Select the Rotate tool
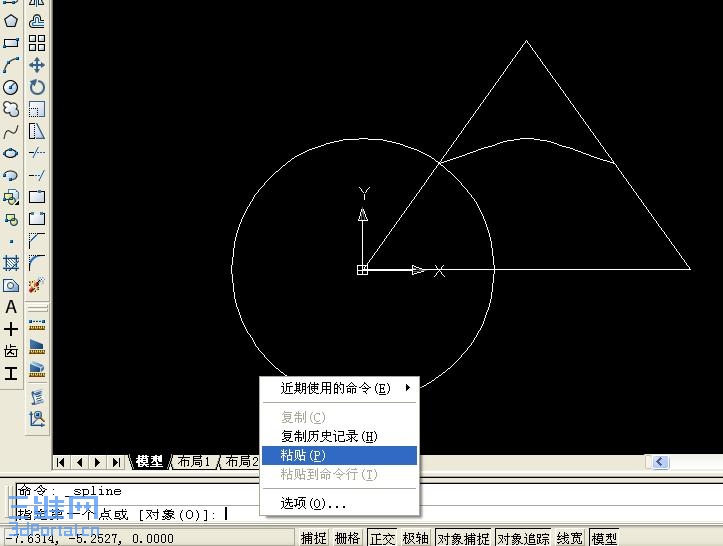The height and width of the screenshot is (546, 723). pyautogui.click(x=37, y=87)
